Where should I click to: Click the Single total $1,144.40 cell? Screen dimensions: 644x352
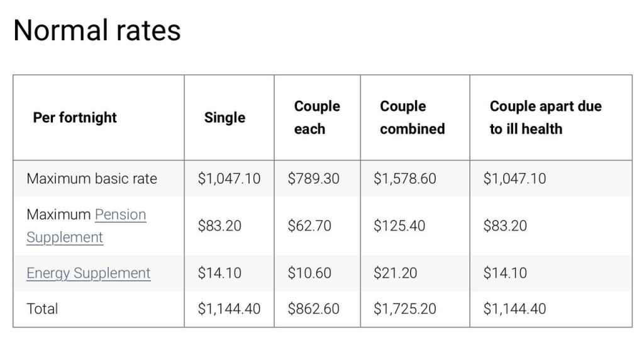coord(229,309)
